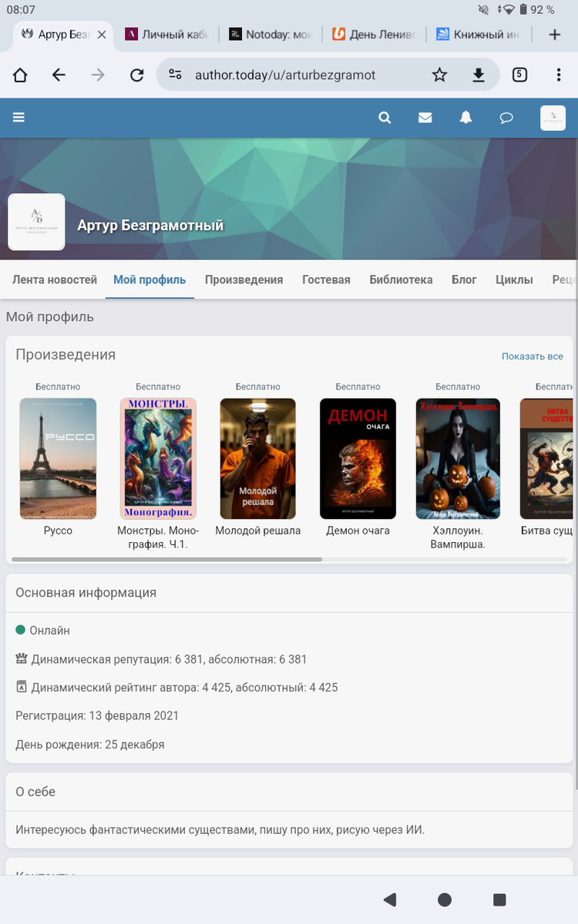
Task: Switch to Notoday browser tab
Action: click(x=270, y=35)
